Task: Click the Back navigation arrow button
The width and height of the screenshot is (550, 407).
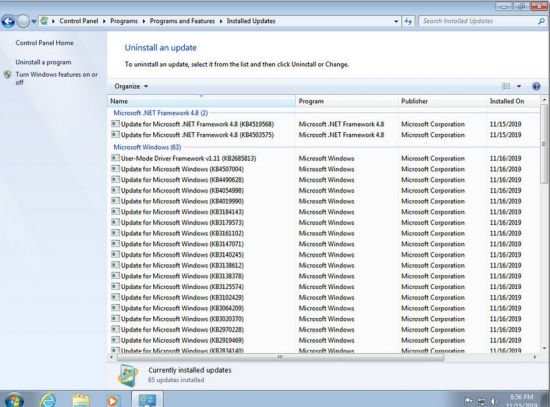Action: pos(8,21)
